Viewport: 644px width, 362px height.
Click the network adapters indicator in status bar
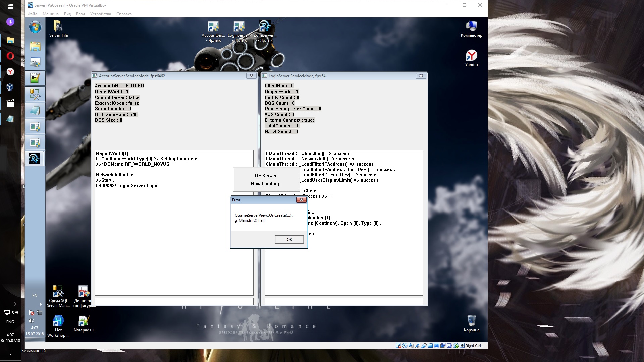pyautogui.click(x=417, y=346)
